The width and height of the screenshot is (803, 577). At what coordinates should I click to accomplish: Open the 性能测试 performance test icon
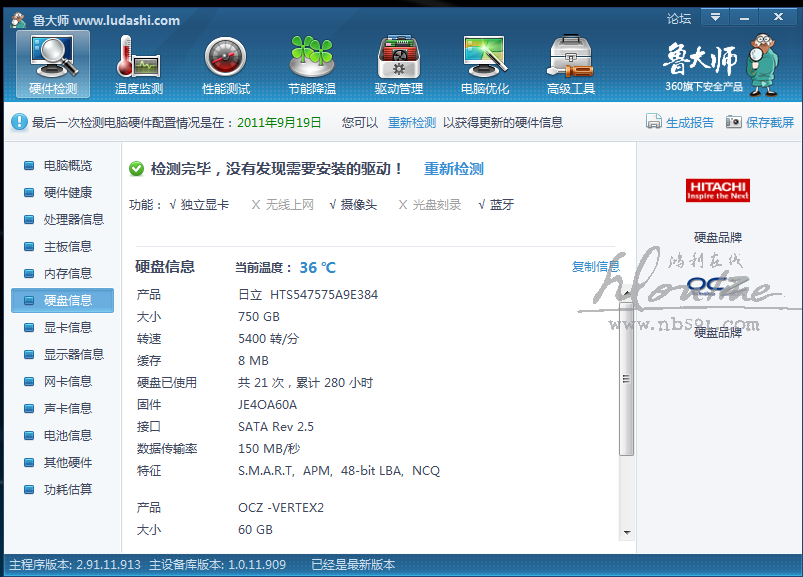225,63
